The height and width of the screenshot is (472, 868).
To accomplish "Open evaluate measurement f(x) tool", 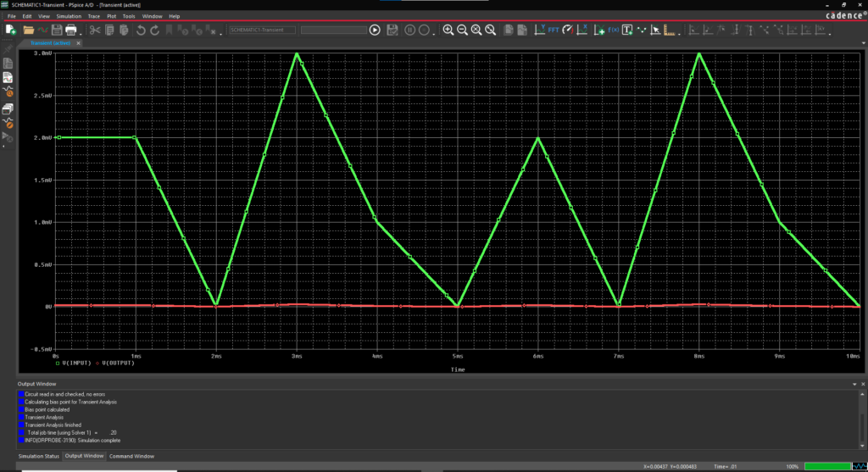I will point(614,30).
